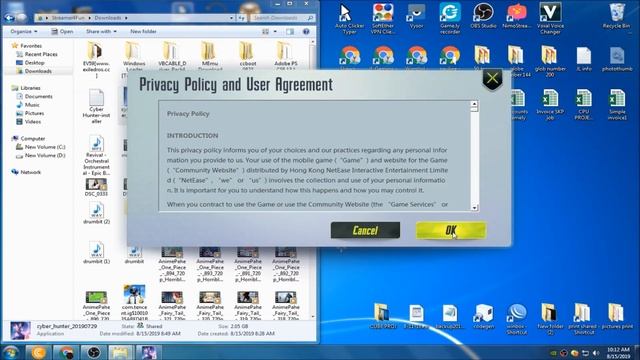
Task: Select the winbox Shortcut desktop icon
Action: (x=516, y=319)
